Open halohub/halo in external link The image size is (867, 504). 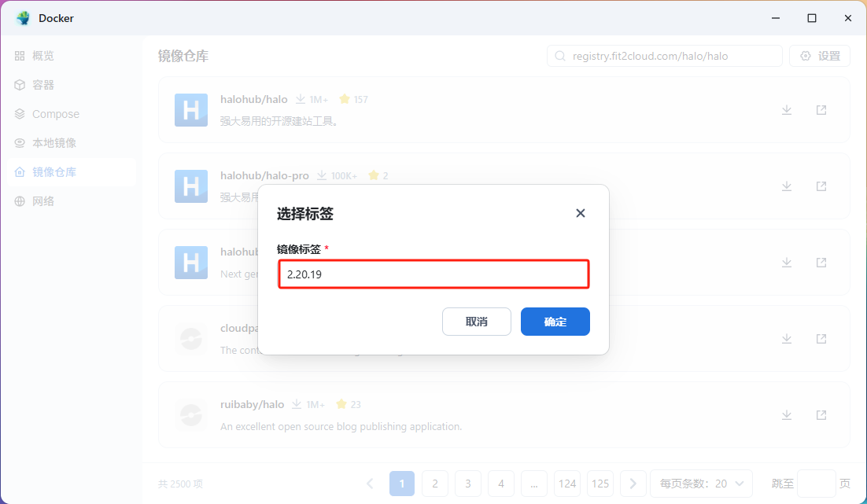[821, 110]
